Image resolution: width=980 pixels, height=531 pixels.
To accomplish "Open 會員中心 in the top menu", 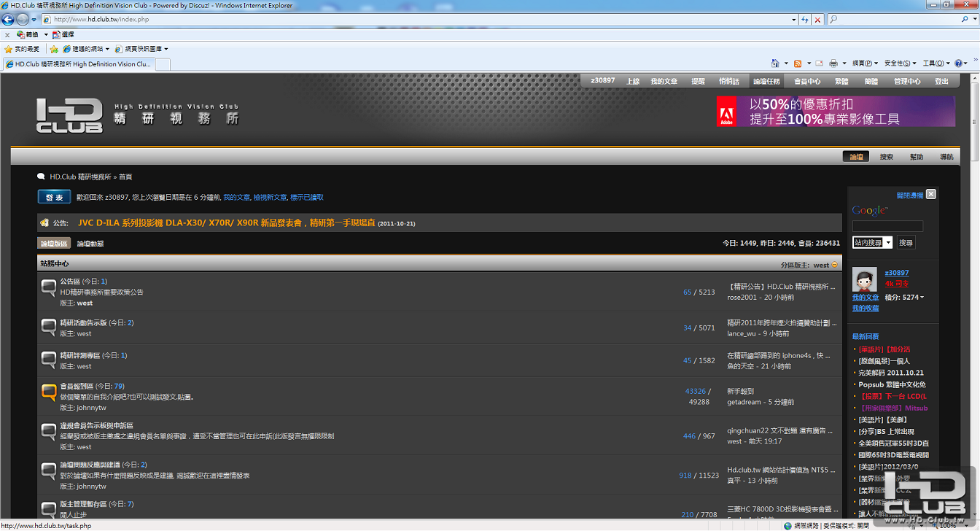I will [806, 81].
